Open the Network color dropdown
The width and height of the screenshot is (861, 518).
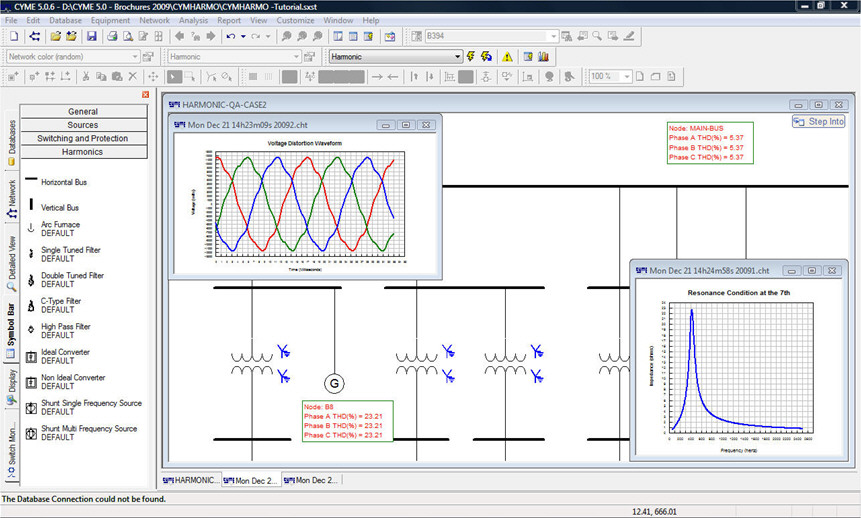coord(133,57)
